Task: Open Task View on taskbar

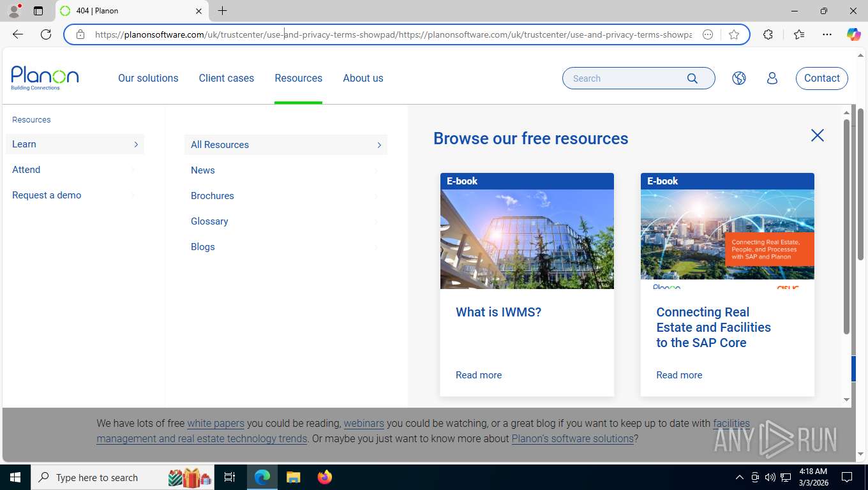Action: point(230,477)
